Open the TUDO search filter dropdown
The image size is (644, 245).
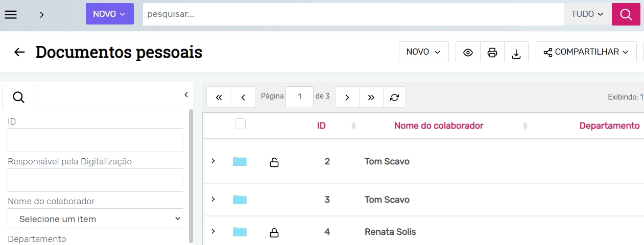coord(587,14)
